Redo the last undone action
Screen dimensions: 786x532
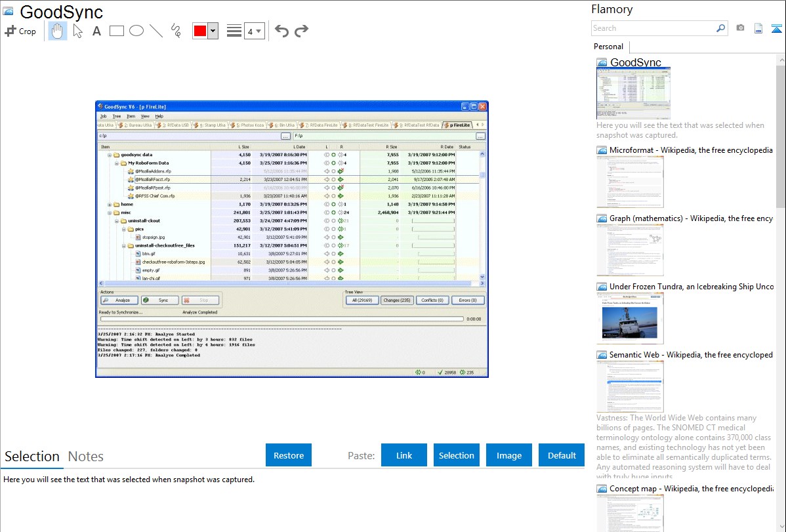click(x=301, y=31)
